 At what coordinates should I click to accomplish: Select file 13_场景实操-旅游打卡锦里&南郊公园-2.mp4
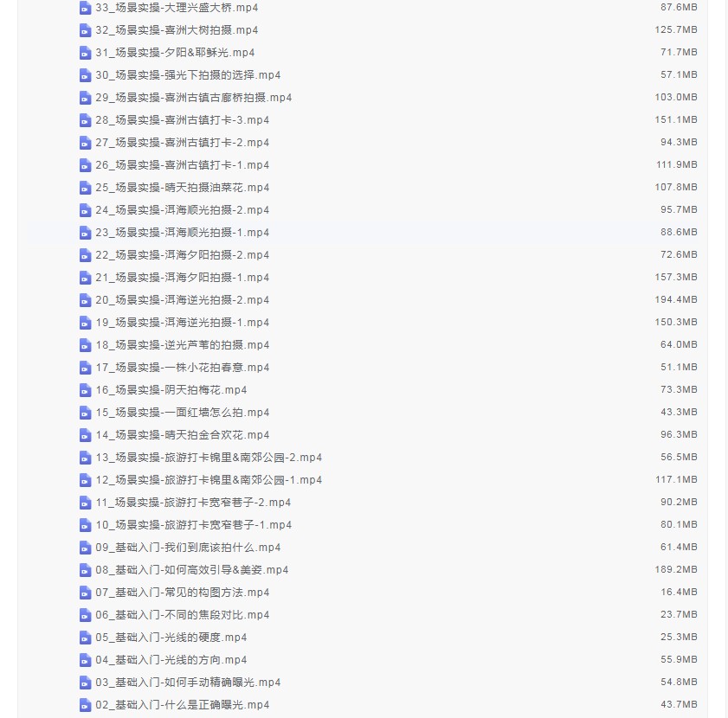[x=209, y=458]
